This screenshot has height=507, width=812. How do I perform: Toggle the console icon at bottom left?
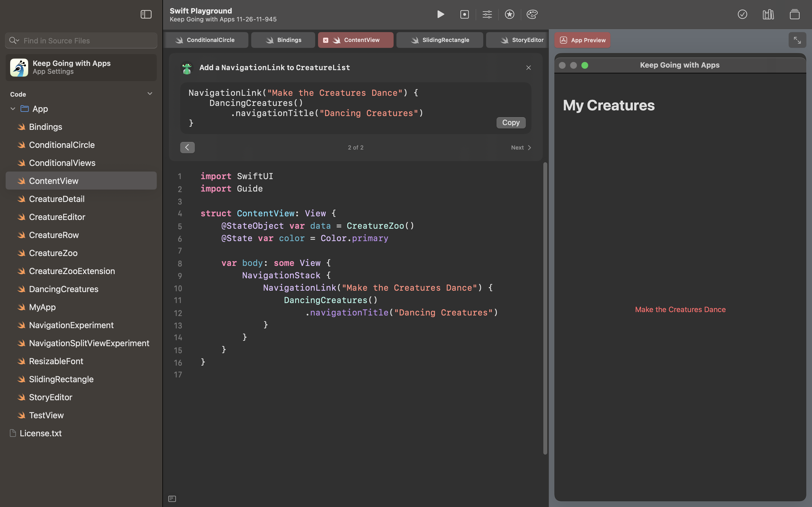172,499
